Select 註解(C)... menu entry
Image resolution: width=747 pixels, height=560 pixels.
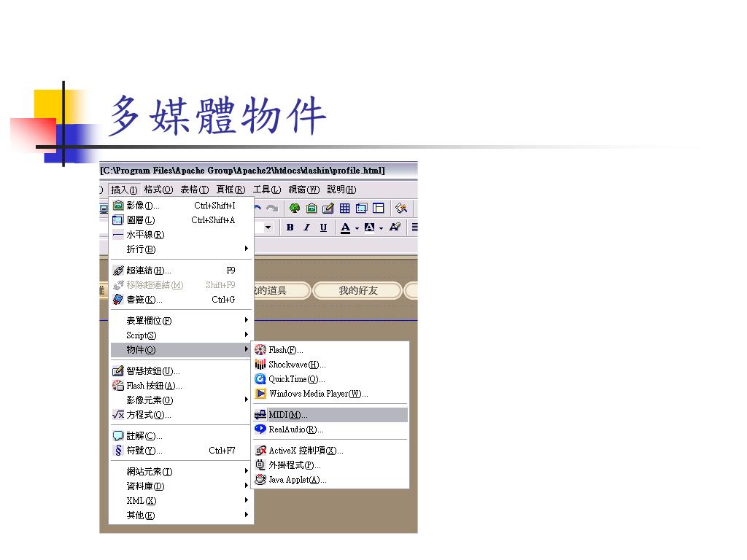click(181, 436)
